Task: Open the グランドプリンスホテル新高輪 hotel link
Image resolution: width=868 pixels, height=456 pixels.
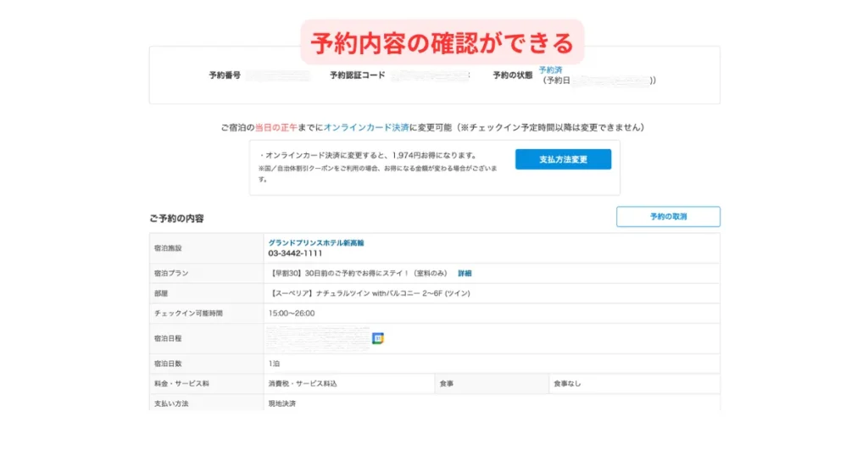Action: (x=316, y=242)
